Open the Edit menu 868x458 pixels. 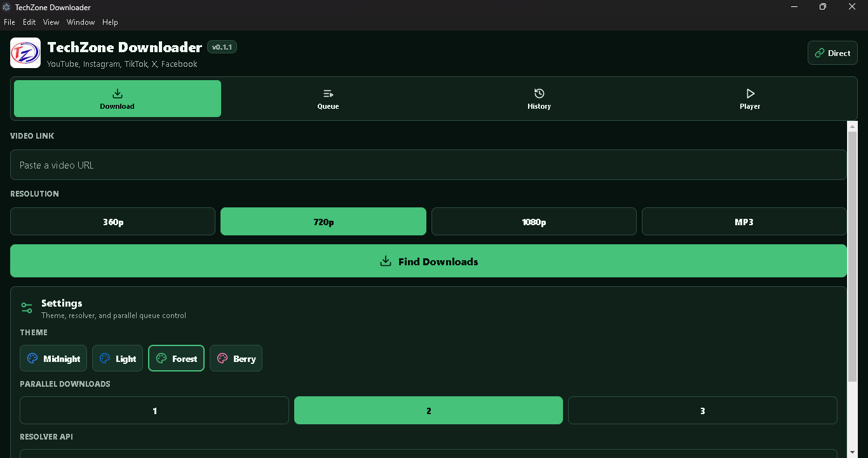click(x=29, y=22)
